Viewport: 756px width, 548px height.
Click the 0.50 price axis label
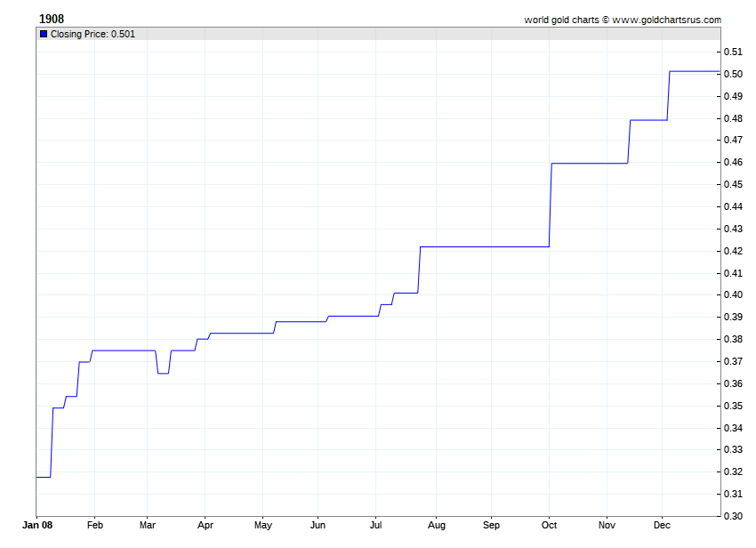[x=733, y=74]
